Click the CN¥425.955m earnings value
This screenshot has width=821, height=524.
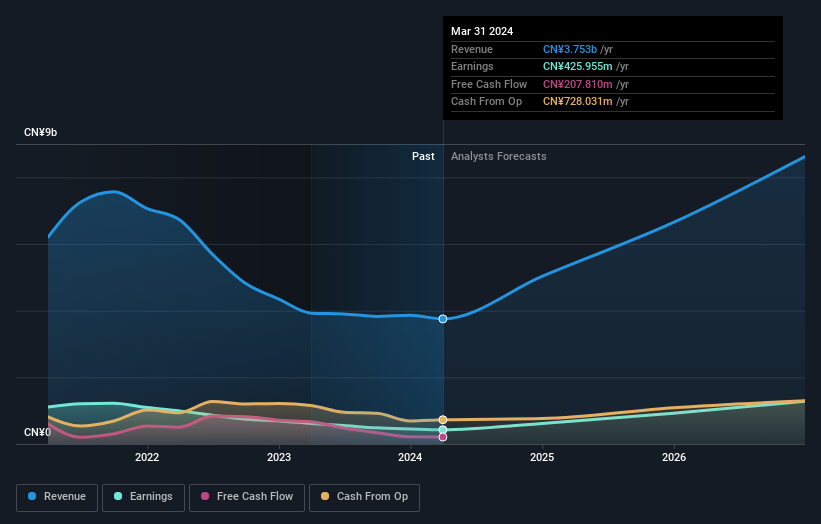point(578,66)
